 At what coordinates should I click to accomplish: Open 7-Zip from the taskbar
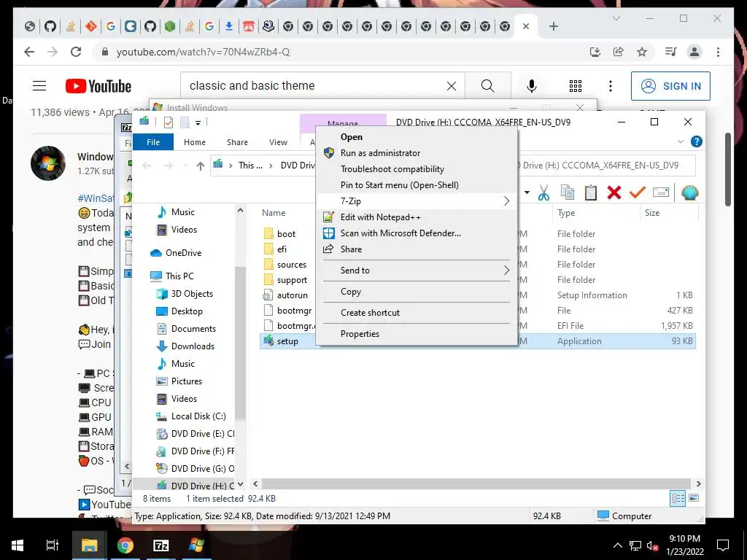point(160,545)
